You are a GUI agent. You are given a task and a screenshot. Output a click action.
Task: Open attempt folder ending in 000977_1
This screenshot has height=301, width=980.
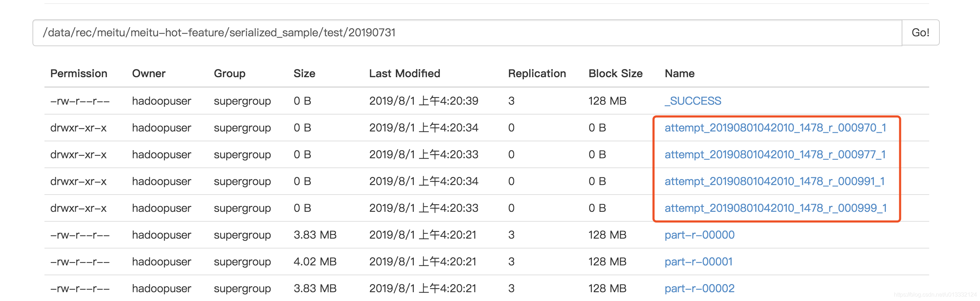point(775,155)
